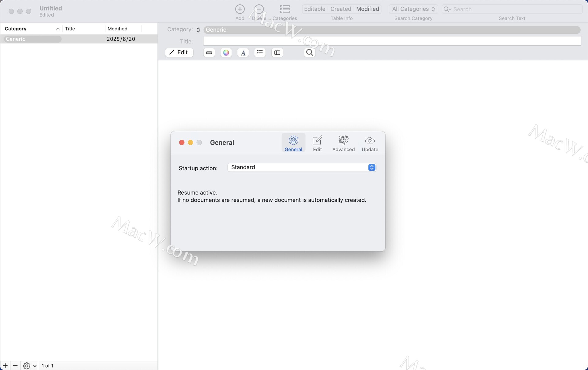This screenshot has width=588, height=370.
Task: Switch to Edit preferences tab
Action: 317,143
